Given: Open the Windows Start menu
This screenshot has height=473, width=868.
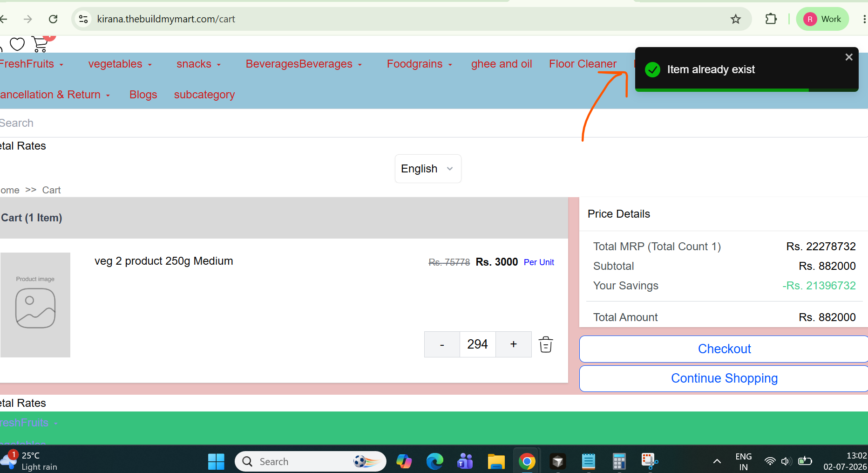Looking at the screenshot, I should (216, 461).
